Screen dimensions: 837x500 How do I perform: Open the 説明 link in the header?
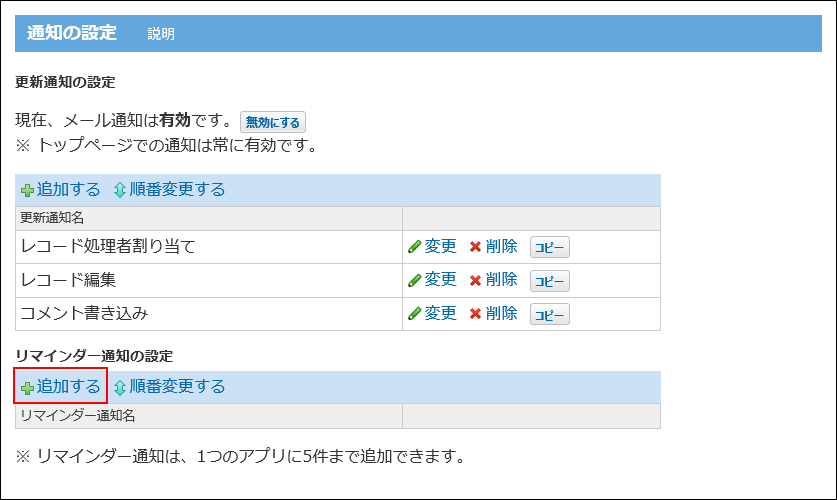click(x=161, y=34)
